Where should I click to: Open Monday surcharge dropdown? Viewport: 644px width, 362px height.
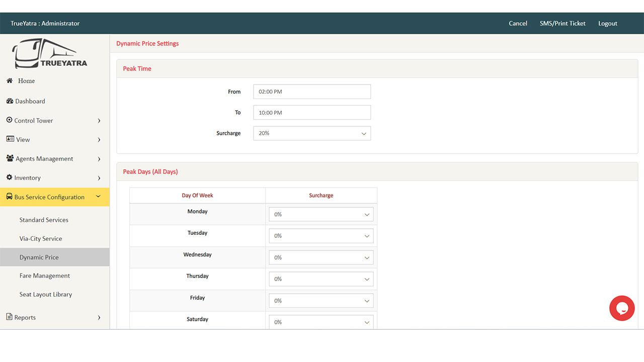(x=321, y=214)
